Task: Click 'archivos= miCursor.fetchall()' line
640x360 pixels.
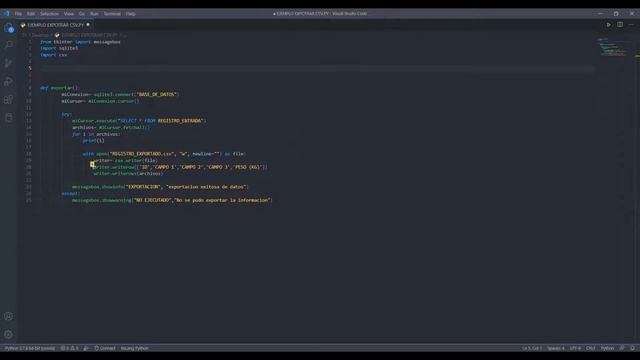Action: coord(111,127)
